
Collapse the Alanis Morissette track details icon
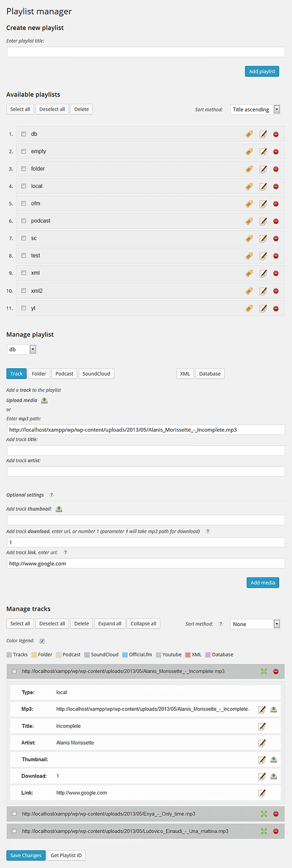pos(264,671)
